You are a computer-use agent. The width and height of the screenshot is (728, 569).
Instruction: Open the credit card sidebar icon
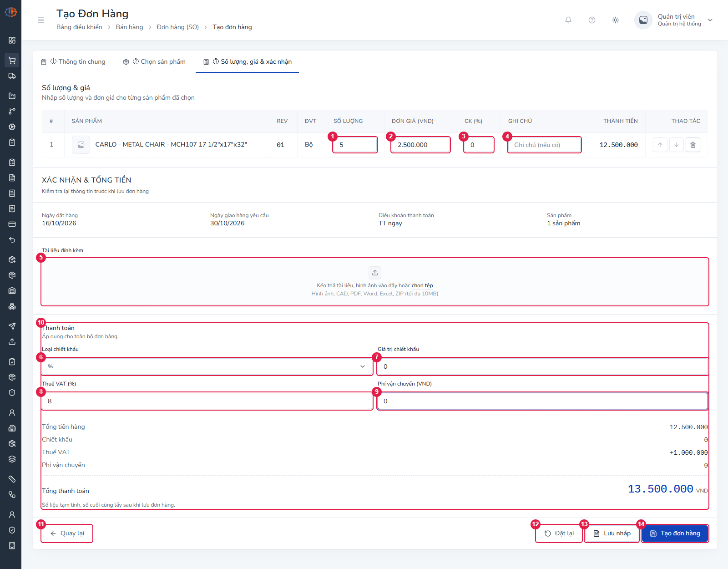click(12, 224)
